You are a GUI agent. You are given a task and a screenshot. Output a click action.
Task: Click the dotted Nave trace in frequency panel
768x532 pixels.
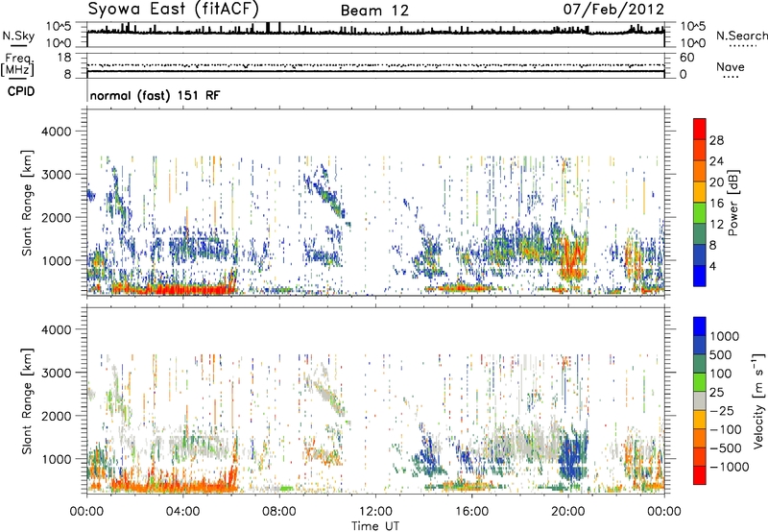click(x=375, y=64)
